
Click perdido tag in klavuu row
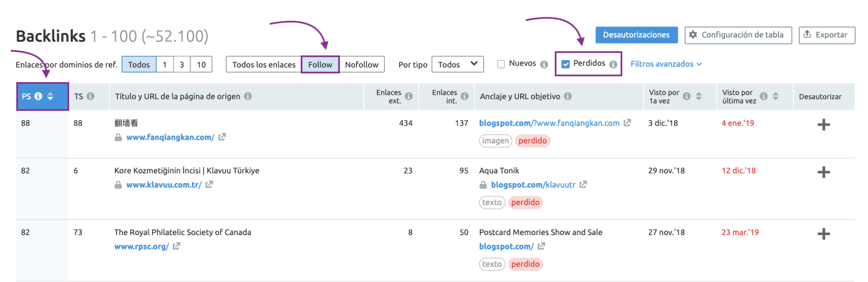click(525, 202)
